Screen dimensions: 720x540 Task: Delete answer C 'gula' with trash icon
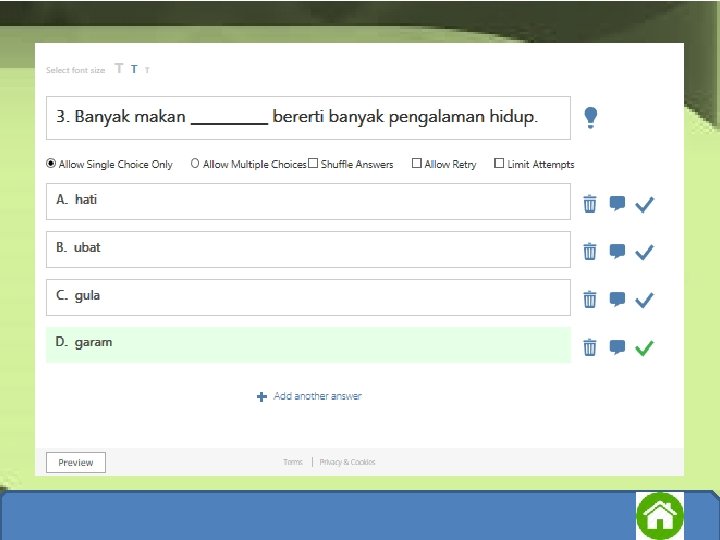click(x=590, y=299)
